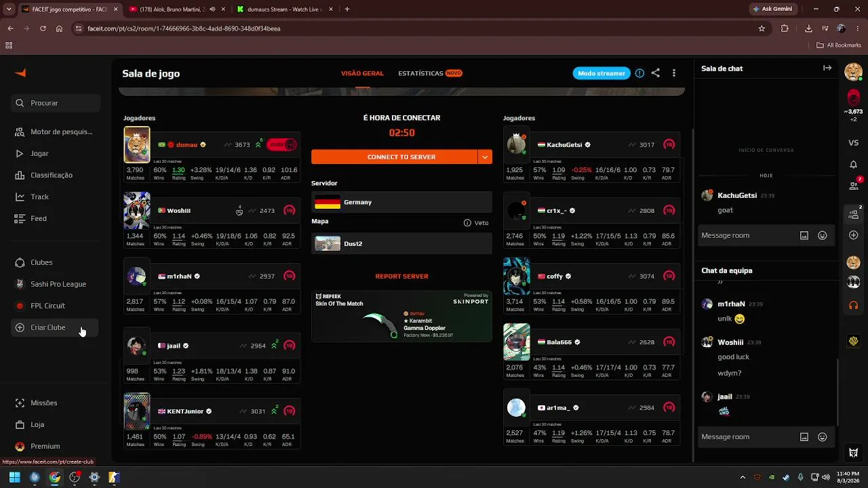The image size is (868, 488).
Task: Bookmark this page with the star icon
Action: pyautogui.click(x=762, y=28)
